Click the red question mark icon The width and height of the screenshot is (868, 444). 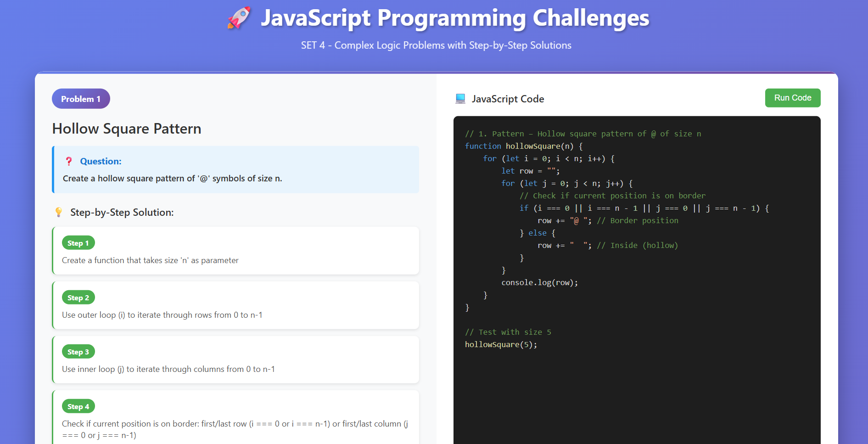point(69,161)
